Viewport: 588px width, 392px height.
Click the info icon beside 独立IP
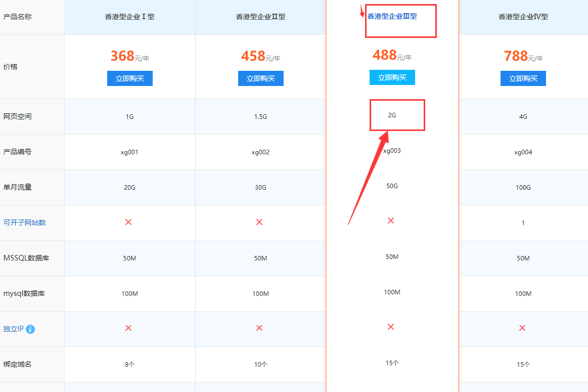[x=30, y=329]
